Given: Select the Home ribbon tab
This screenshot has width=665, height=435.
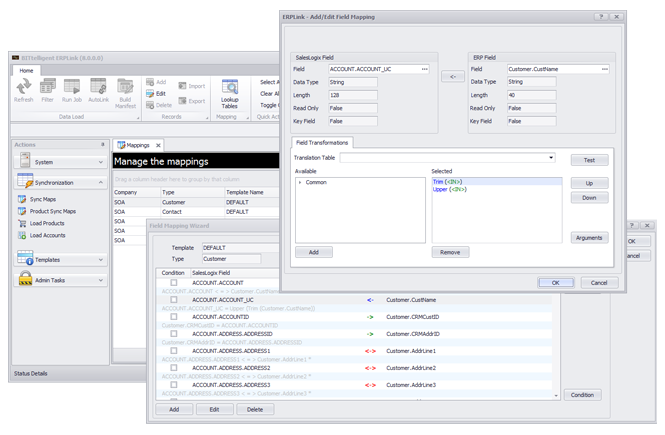Looking at the screenshot, I should (x=26, y=70).
